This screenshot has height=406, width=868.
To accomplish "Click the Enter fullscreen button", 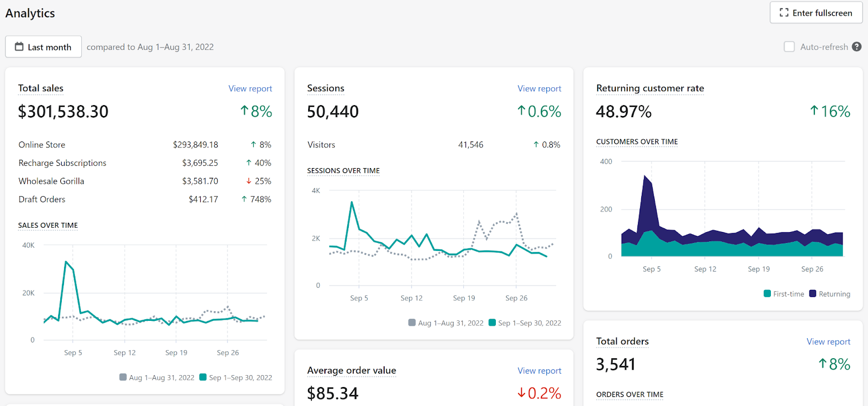I will (816, 12).
